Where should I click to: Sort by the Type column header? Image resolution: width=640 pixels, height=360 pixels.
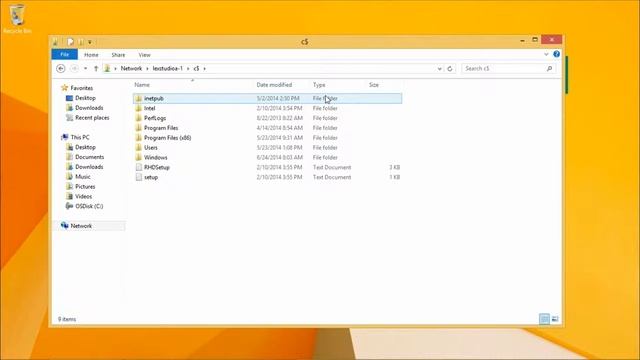pos(319,85)
